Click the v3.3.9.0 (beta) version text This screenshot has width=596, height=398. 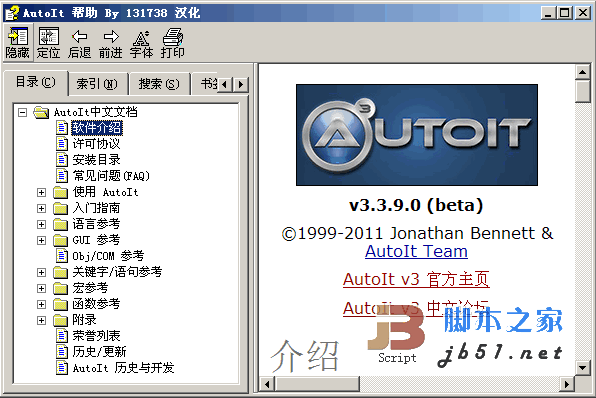(x=416, y=205)
